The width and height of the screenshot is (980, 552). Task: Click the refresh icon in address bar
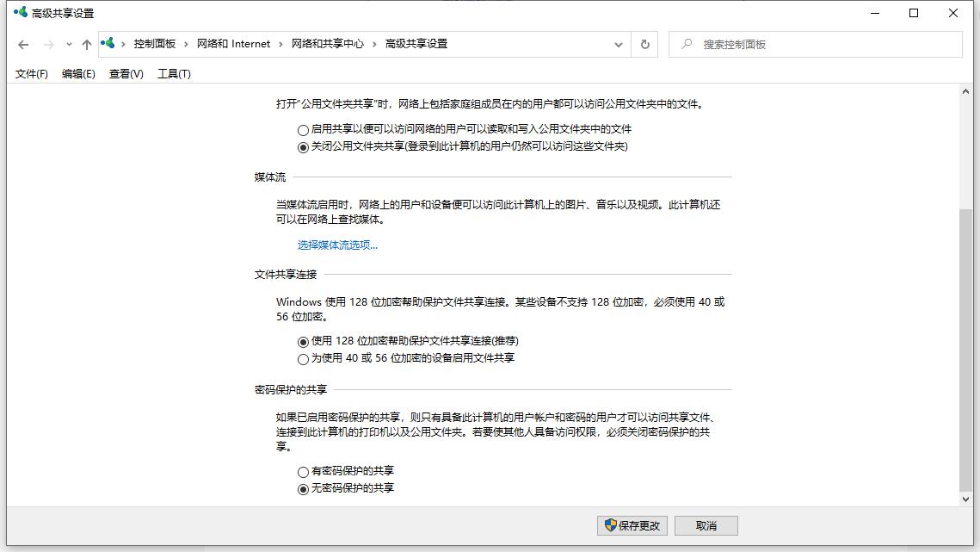pyautogui.click(x=644, y=44)
